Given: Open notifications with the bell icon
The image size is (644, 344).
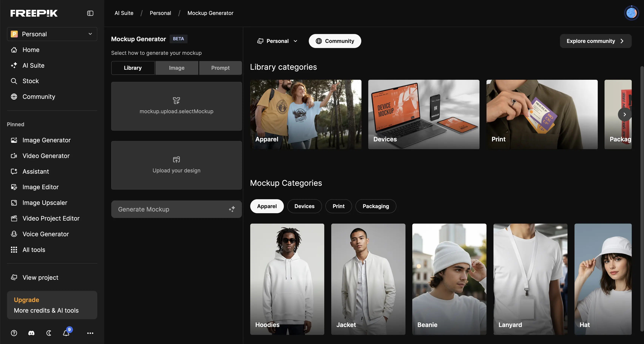Looking at the screenshot, I should click(66, 333).
